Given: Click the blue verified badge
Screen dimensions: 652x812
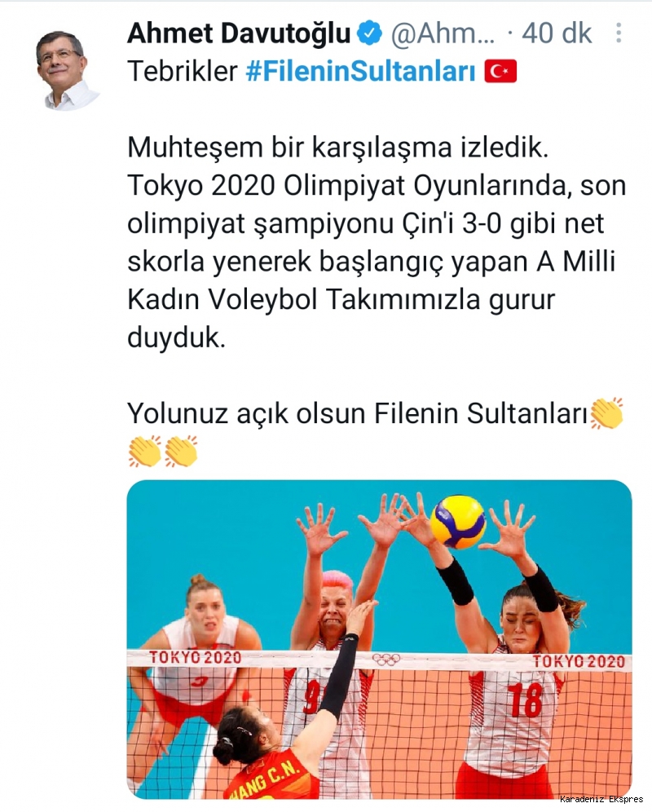Looking at the screenshot, I should point(370,33).
